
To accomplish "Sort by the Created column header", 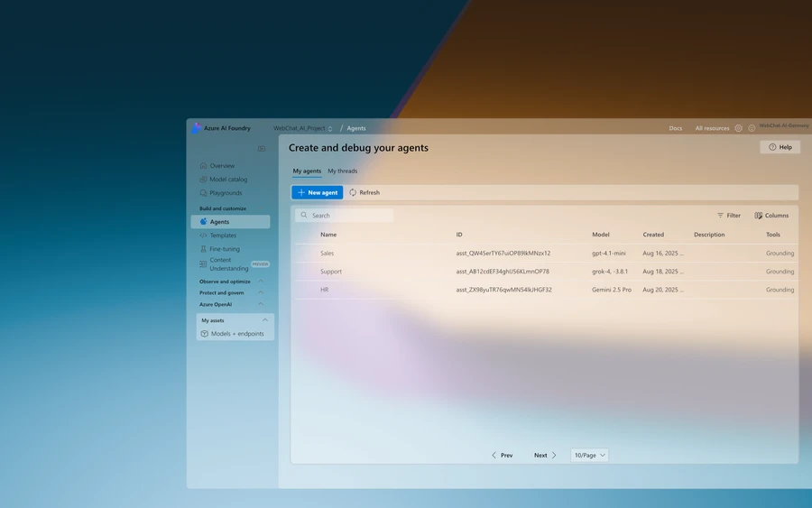I will tap(653, 235).
